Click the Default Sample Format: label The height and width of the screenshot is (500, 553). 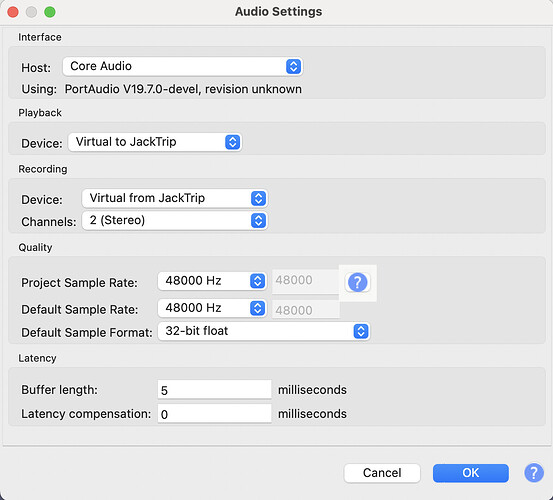coord(87,333)
